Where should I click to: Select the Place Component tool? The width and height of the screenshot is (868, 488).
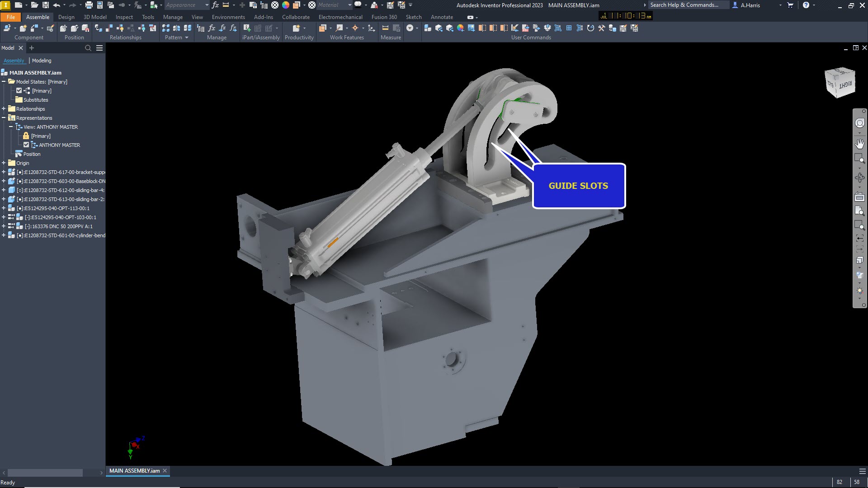[x=7, y=28]
